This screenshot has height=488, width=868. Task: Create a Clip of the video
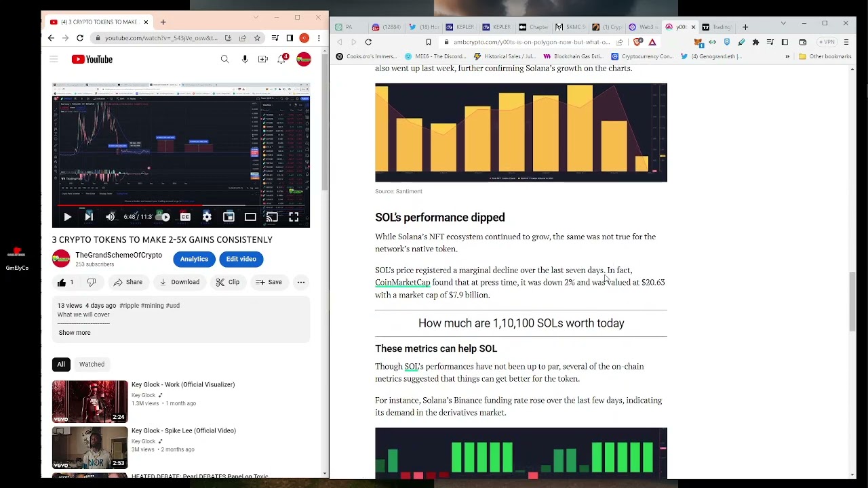[x=228, y=282]
